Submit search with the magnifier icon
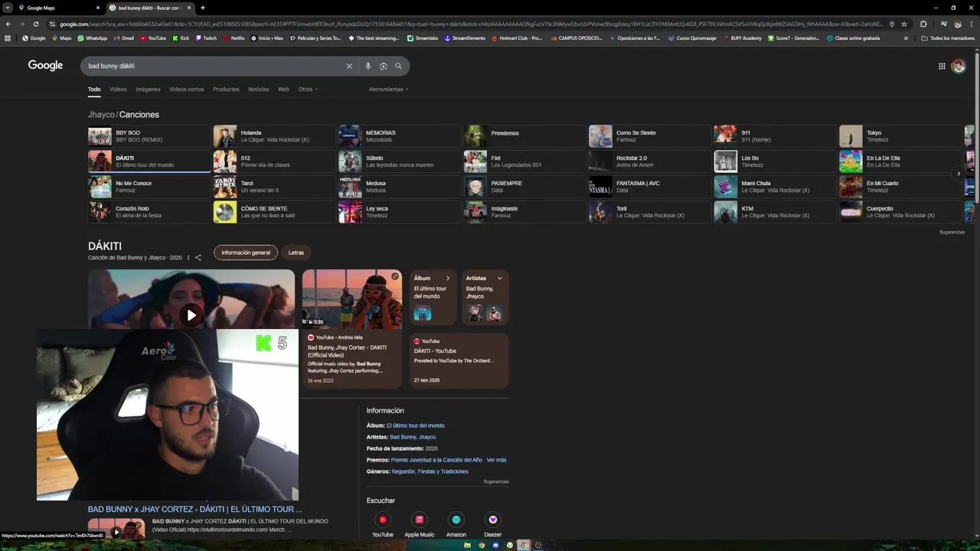980x551 pixels. [398, 67]
